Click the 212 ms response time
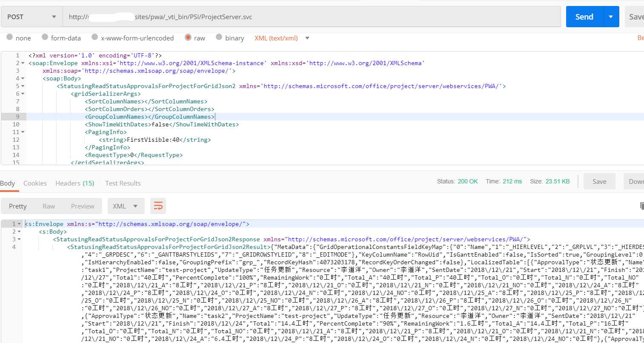644x343 pixels. (512, 181)
